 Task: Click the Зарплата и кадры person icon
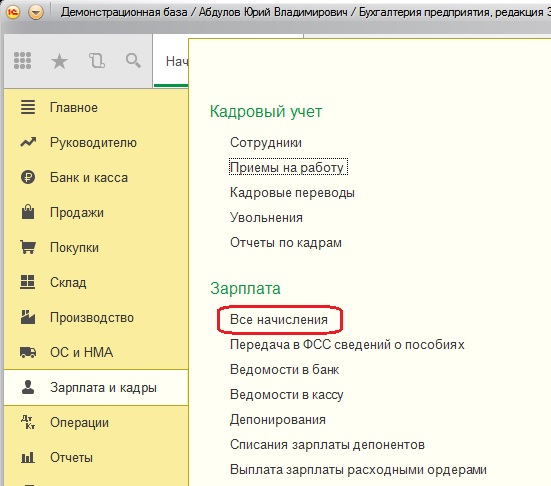[28, 387]
